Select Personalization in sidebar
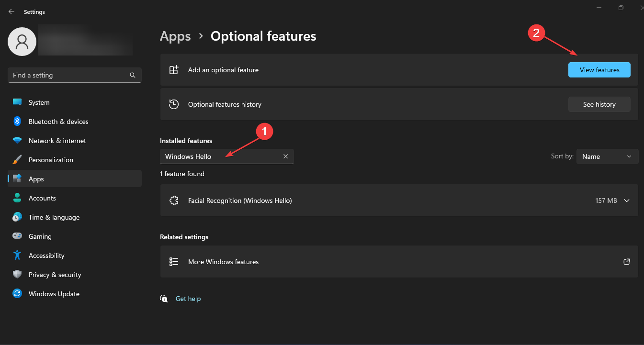Image resolution: width=644 pixels, height=345 pixels. point(75,160)
